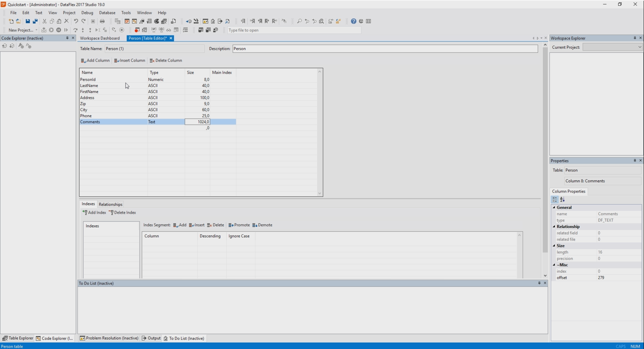Click the Find magnifier icon in toolbar
Screen dimensions: 644x349
tap(299, 21)
